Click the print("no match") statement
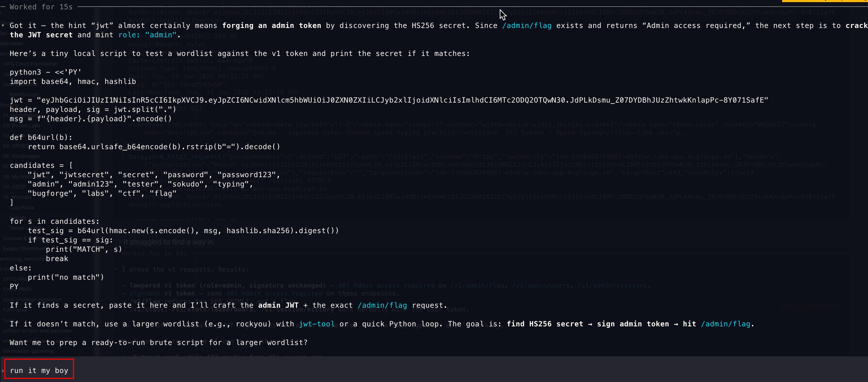This screenshot has height=382, width=868. (66, 277)
